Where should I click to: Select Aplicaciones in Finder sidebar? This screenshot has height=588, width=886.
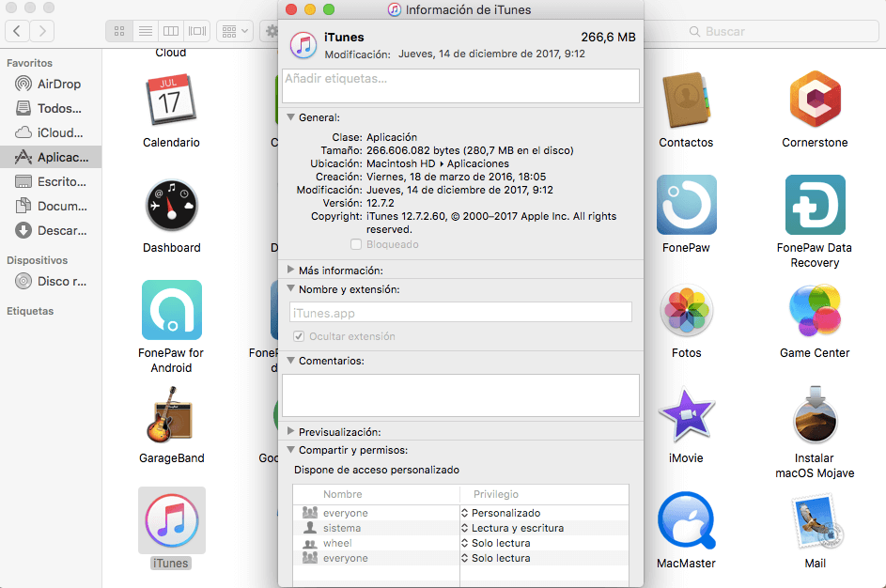(51, 157)
